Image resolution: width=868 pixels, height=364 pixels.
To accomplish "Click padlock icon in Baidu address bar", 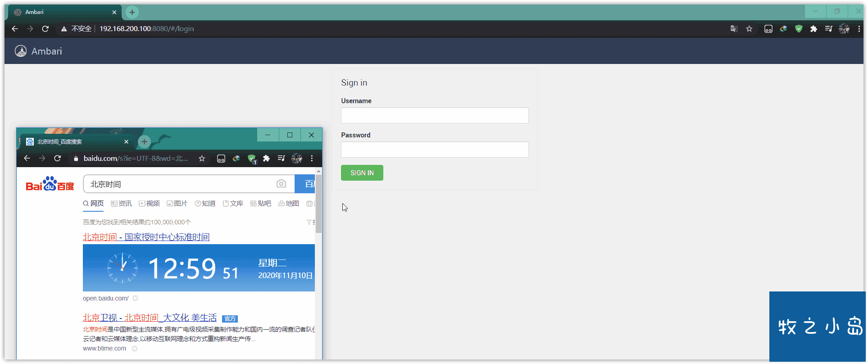I will pyautogui.click(x=76, y=159).
